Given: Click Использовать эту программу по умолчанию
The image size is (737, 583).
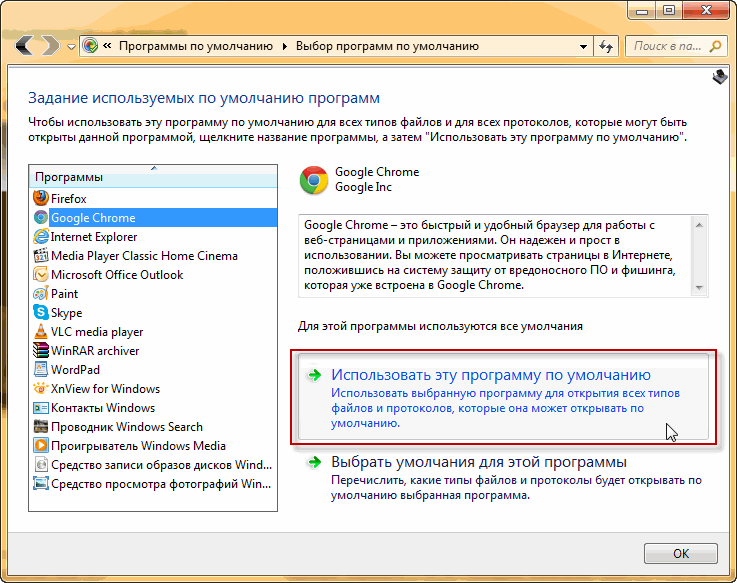Looking at the screenshot, I should pos(503,396).
